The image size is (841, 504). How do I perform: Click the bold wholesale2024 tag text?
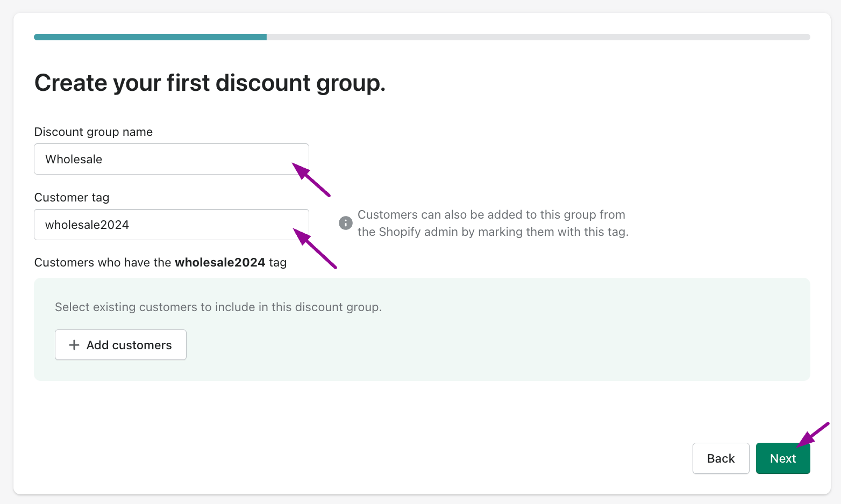pyautogui.click(x=220, y=262)
